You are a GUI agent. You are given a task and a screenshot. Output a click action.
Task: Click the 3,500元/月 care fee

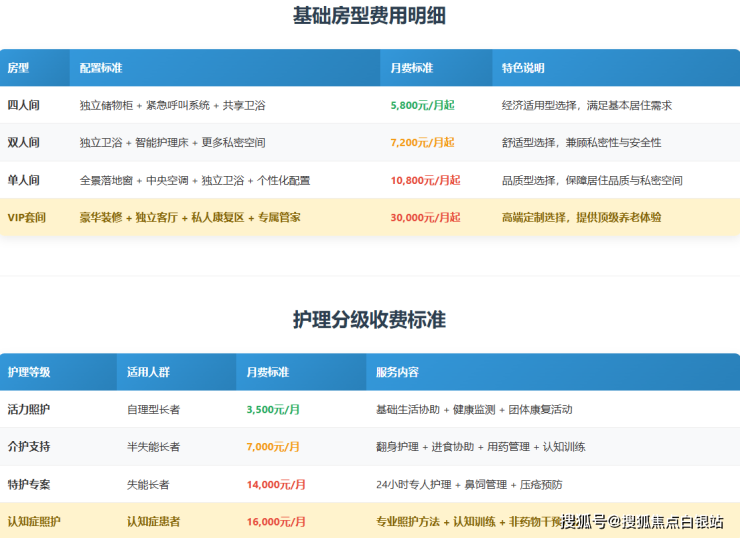click(273, 409)
